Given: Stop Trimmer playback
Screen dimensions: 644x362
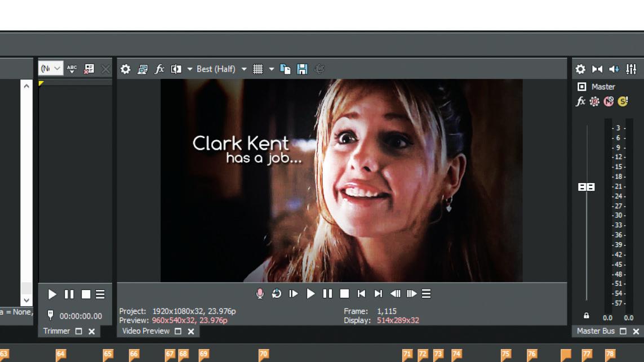Looking at the screenshot, I should [x=86, y=294].
